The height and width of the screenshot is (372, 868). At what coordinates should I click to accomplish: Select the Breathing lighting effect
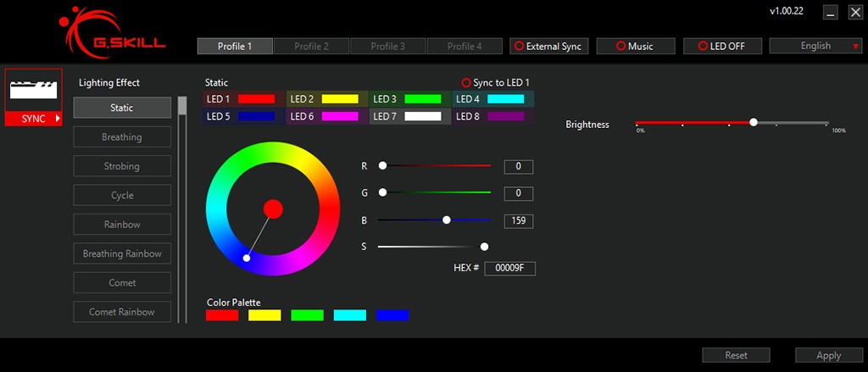[122, 137]
